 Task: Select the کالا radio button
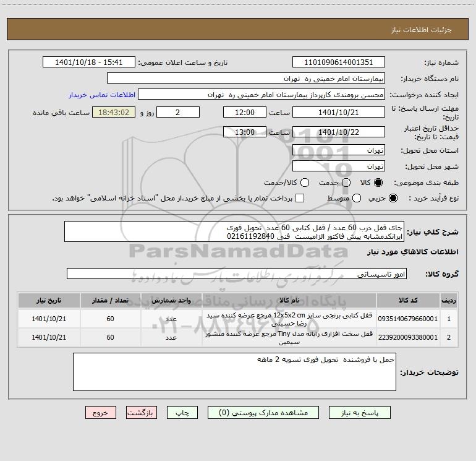pyautogui.click(x=378, y=183)
